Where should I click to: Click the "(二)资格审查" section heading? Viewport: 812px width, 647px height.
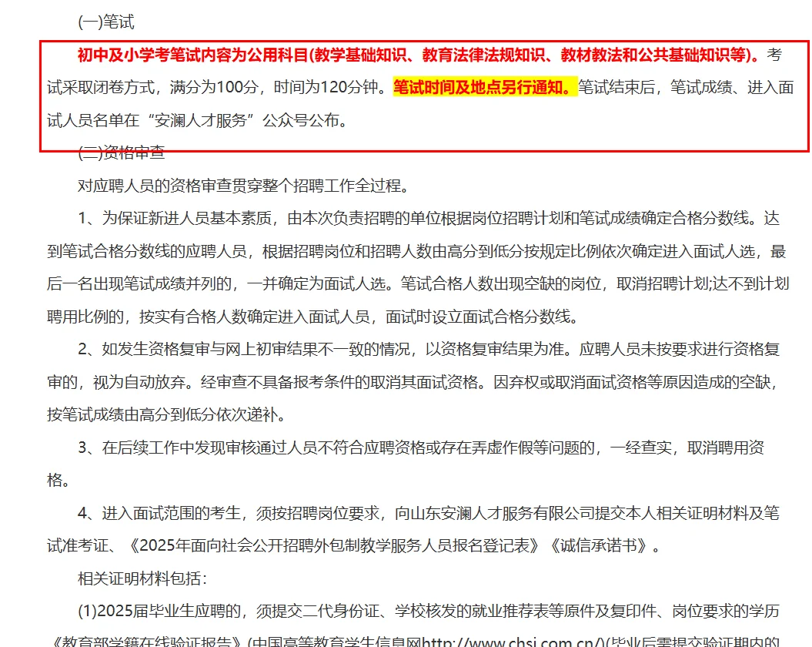[121, 153]
